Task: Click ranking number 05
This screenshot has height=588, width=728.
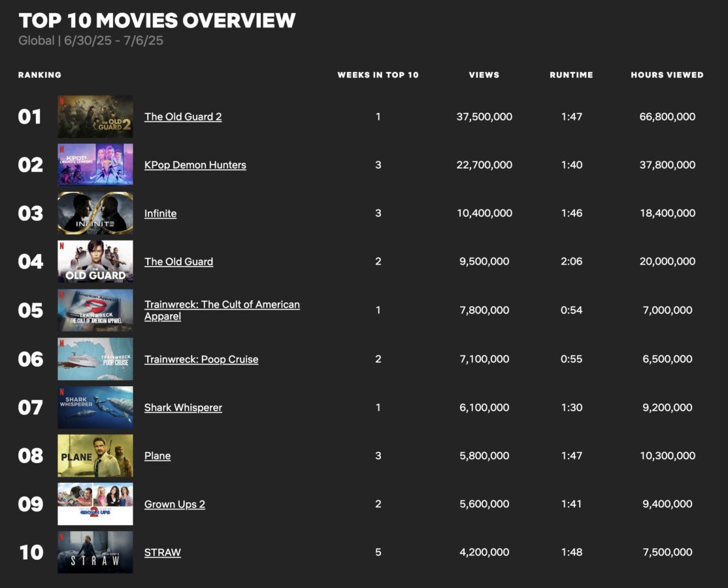Action: pos(31,310)
